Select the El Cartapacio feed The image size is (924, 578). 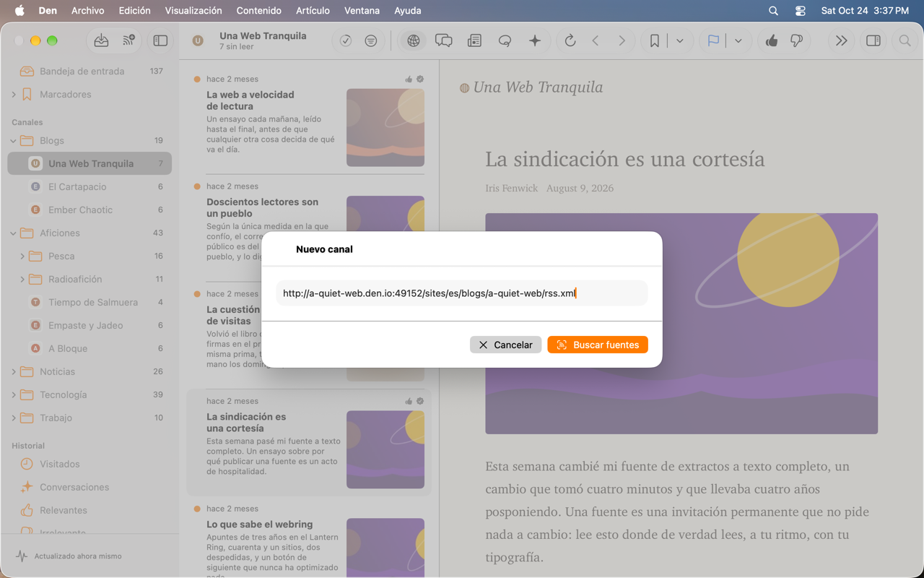tap(90, 187)
